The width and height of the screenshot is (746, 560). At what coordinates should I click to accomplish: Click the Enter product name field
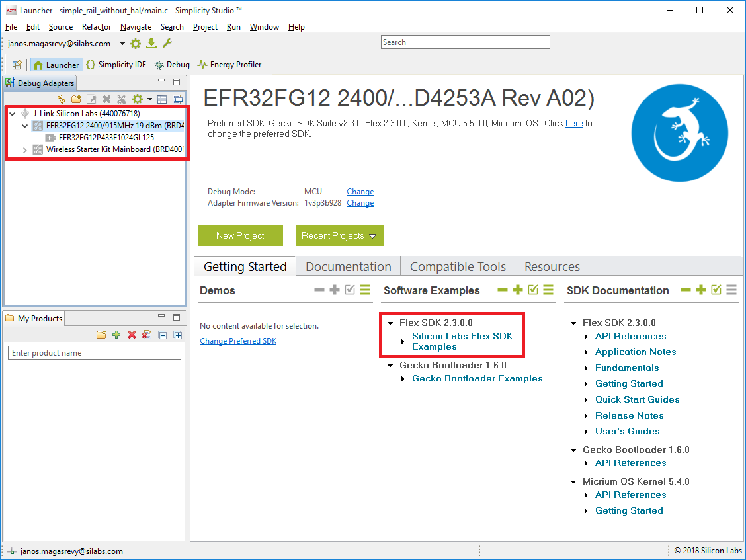click(x=95, y=353)
